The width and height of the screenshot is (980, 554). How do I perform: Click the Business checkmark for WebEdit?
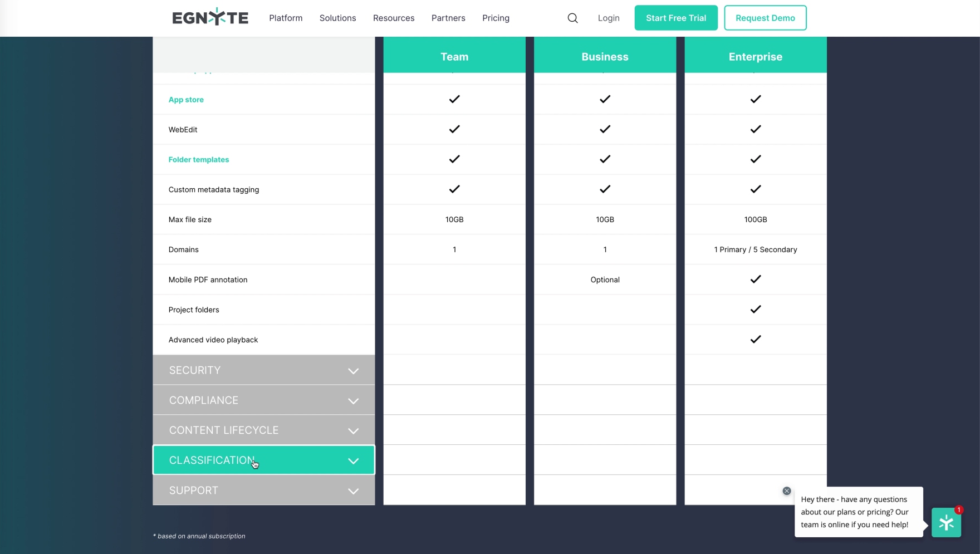pyautogui.click(x=605, y=130)
